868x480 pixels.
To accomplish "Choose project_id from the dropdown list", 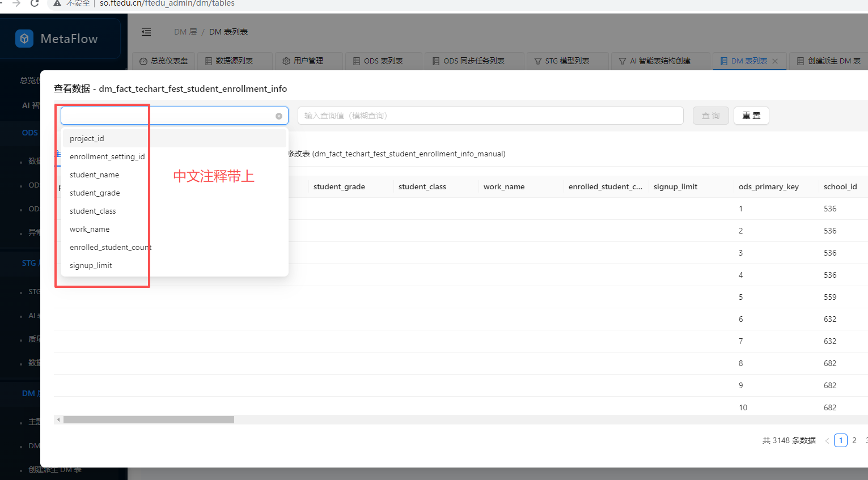I will tap(87, 138).
